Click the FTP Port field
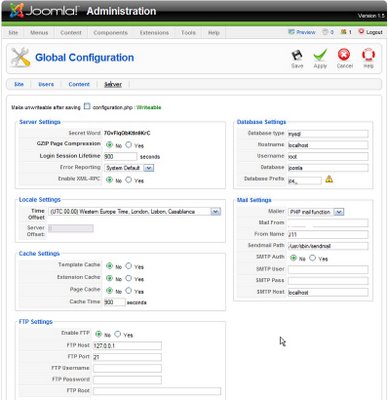Viewport: 388px width, 400px height. pyautogui.click(x=127, y=357)
